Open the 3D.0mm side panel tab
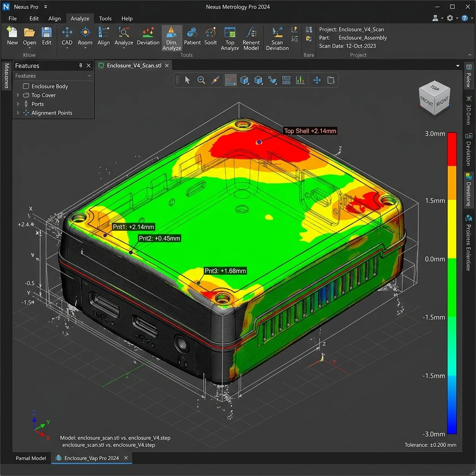 tap(469, 110)
